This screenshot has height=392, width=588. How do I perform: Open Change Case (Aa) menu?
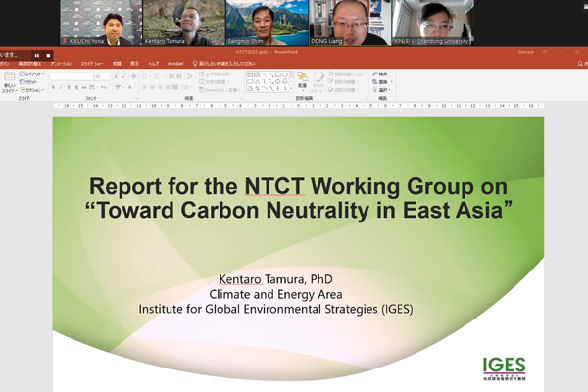(x=104, y=87)
